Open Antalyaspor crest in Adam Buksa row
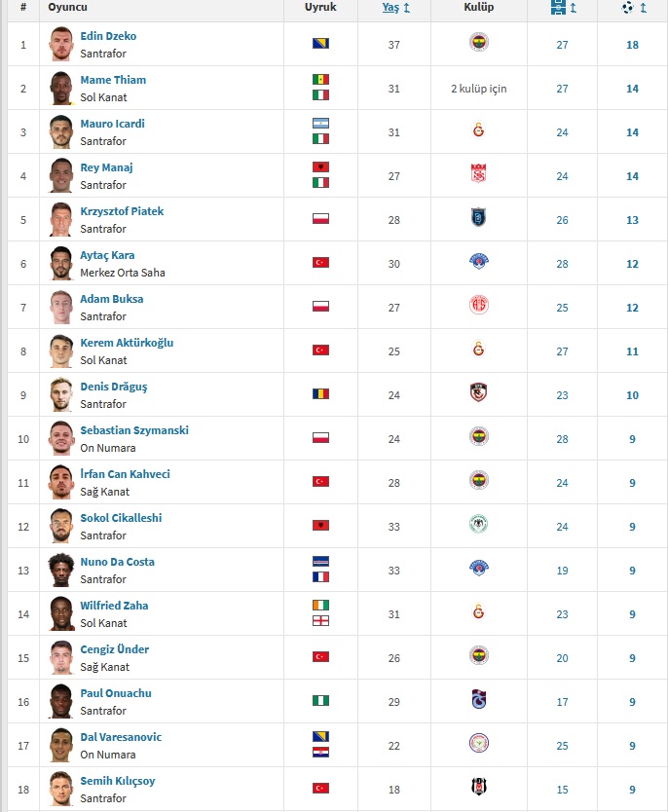 click(x=478, y=305)
